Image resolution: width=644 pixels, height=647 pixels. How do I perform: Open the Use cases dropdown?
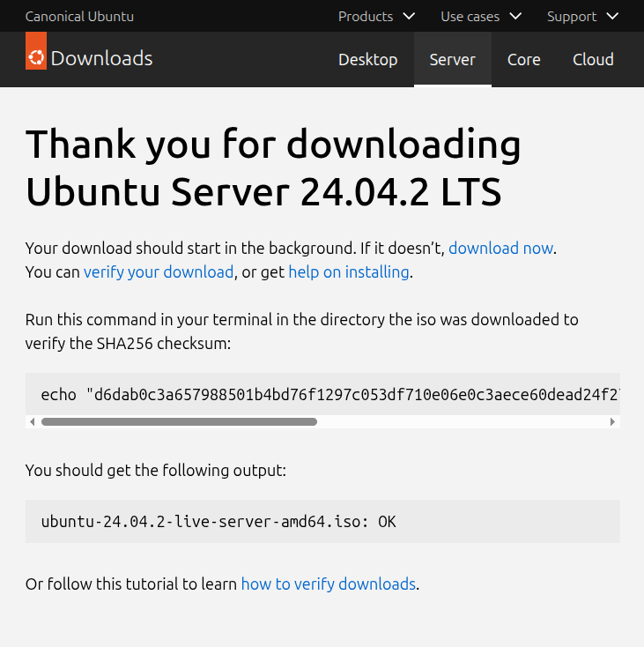coord(481,16)
